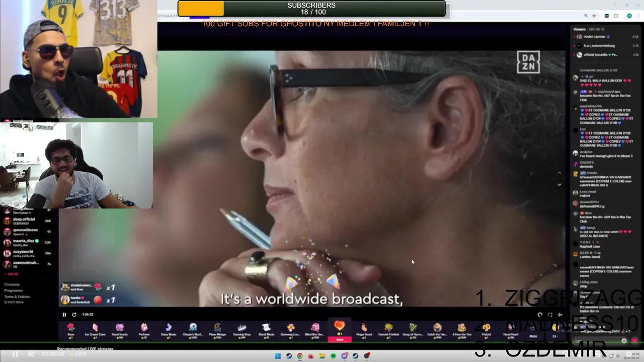Reload the live stream player

(x=74, y=315)
